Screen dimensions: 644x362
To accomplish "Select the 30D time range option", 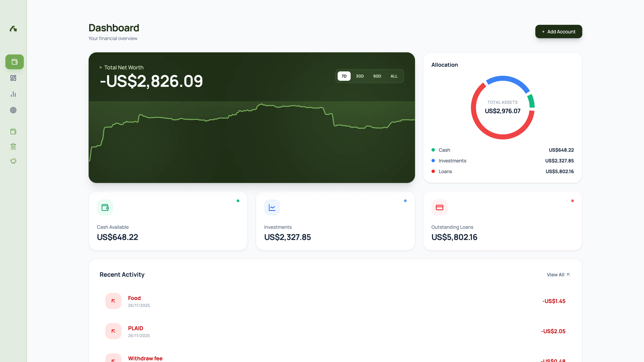I will 360,76.
